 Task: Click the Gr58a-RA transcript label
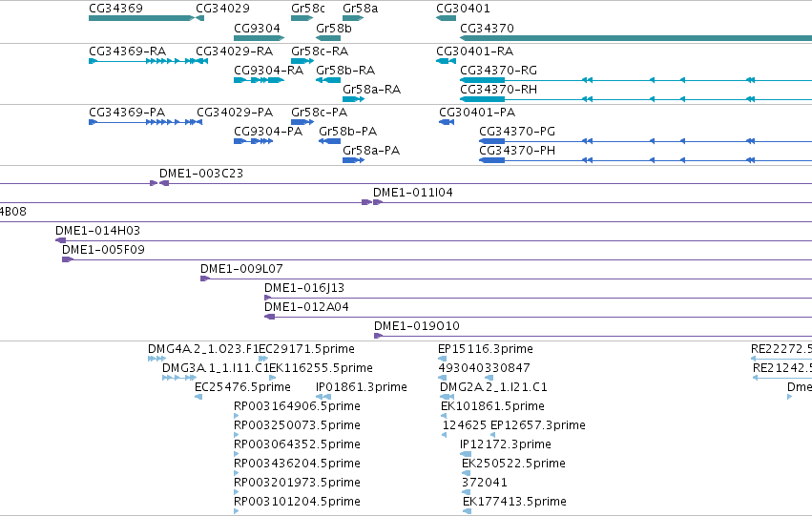click(x=371, y=90)
